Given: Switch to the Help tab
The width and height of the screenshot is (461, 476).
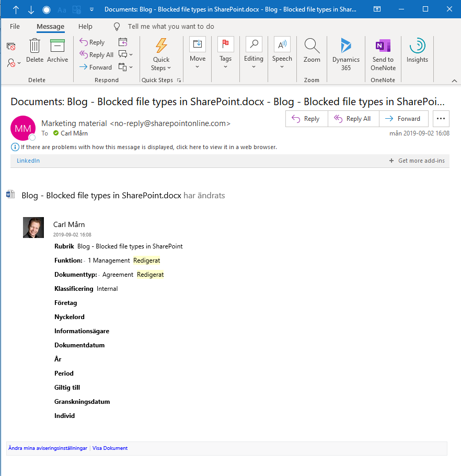Looking at the screenshot, I should [x=85, y=27].
